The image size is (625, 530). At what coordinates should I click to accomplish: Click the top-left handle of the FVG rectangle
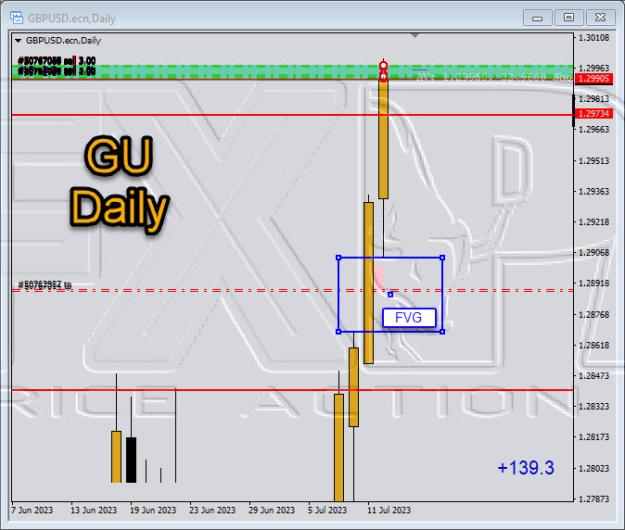tap(339, 258)
